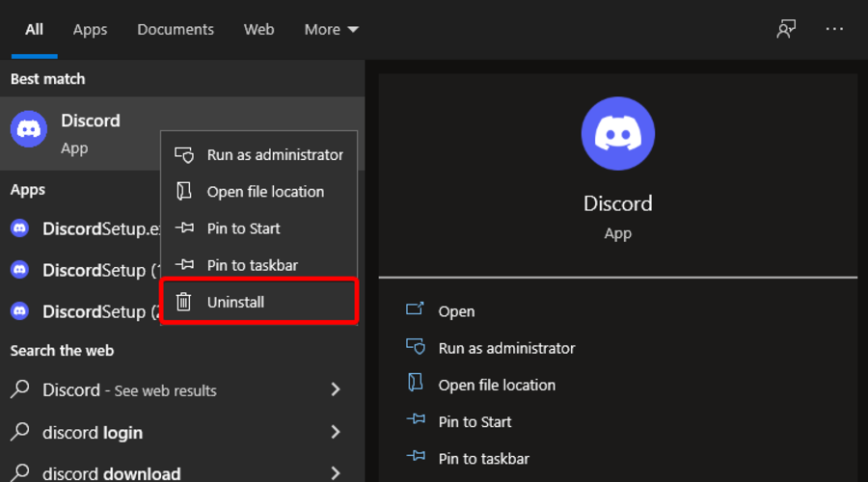Click Uninstall in the context menu
Screen dimensions: 868x482
tap(258, 302)
